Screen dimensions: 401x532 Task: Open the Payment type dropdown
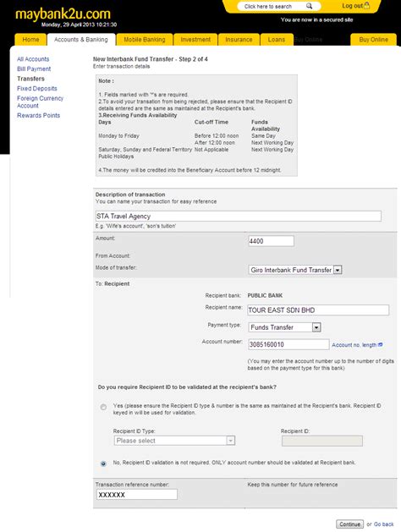(284, 327)
